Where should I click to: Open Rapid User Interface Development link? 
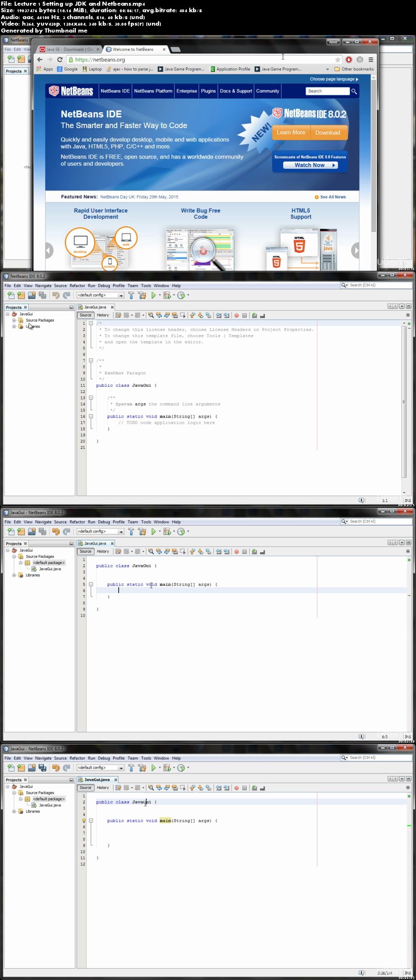point(101,213)
